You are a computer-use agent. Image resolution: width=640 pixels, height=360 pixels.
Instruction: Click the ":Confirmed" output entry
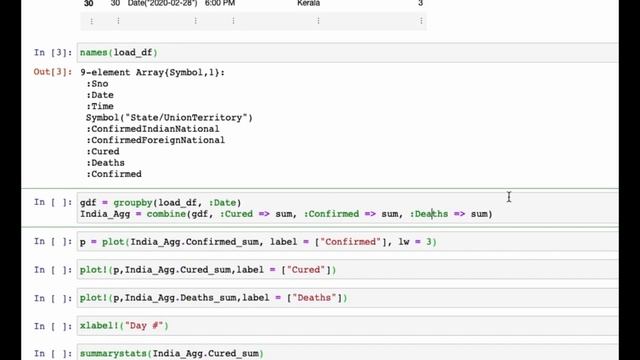[114, 174]
